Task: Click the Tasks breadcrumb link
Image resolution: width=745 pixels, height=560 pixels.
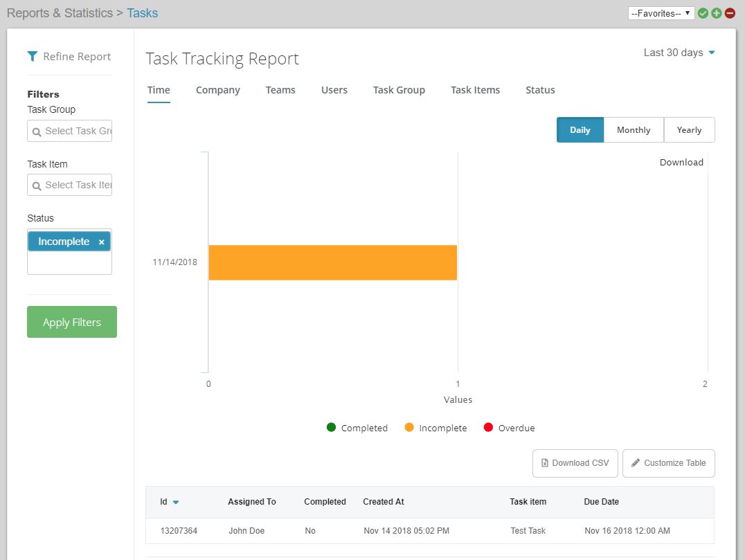Action: pyautogui.click(x=143, y=12)
